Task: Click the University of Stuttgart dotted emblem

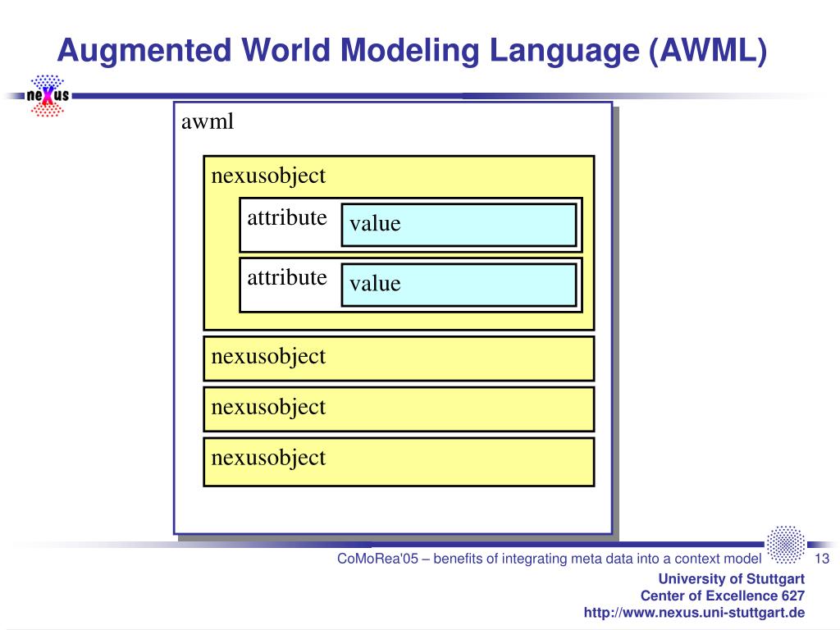Action: 785,545
